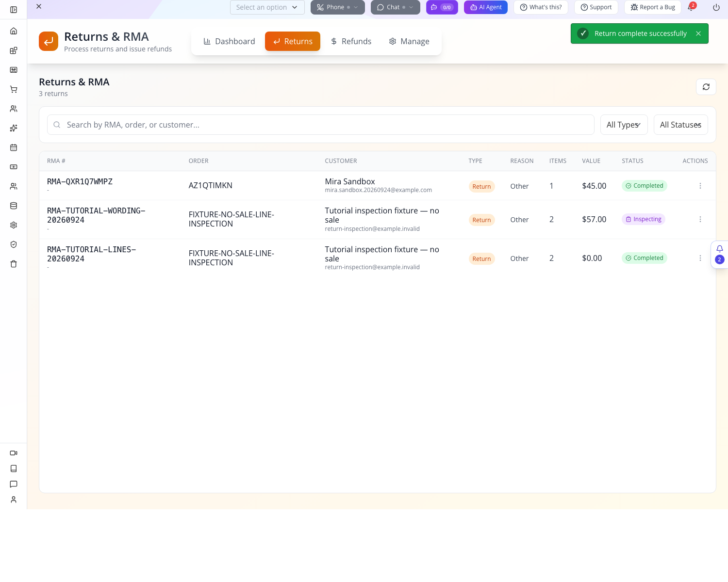Open the notifications bell in top bar

691,7
